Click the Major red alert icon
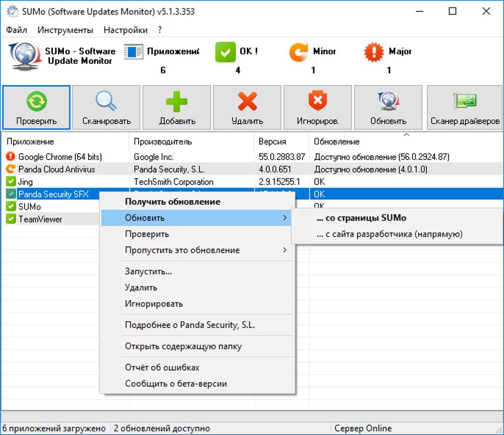This screenshot has height=435, width=504. [x=373, y=52]
